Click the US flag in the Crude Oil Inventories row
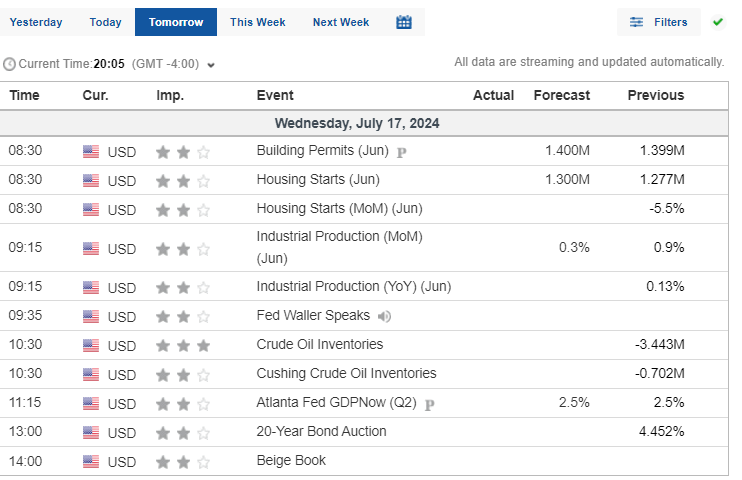 (91, 346)
